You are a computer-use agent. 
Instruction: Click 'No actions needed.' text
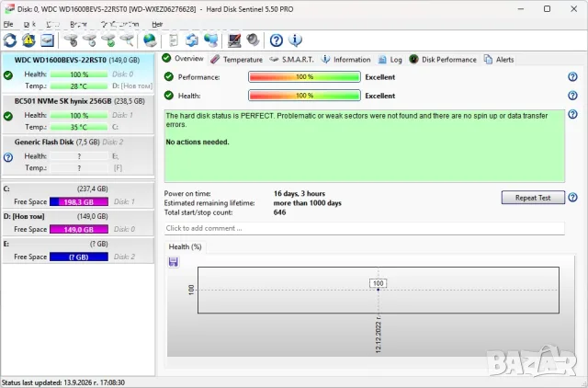(x=198, y=142)
